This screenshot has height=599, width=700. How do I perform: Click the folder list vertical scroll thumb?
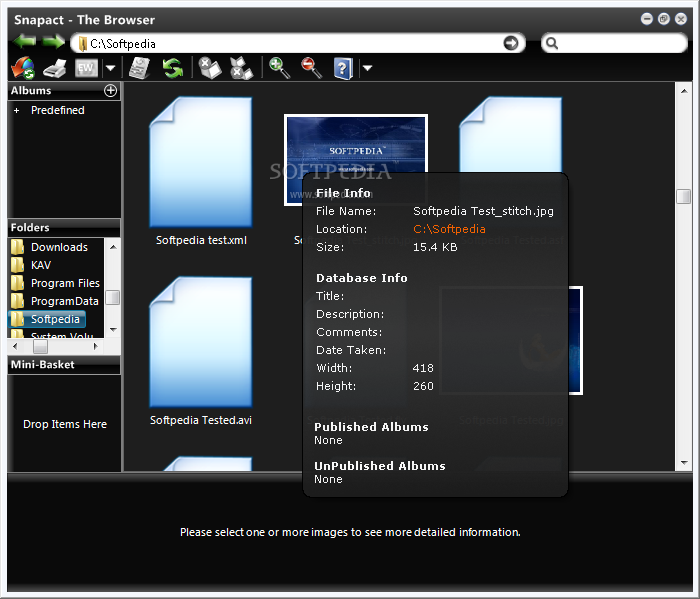coord(113,298)
